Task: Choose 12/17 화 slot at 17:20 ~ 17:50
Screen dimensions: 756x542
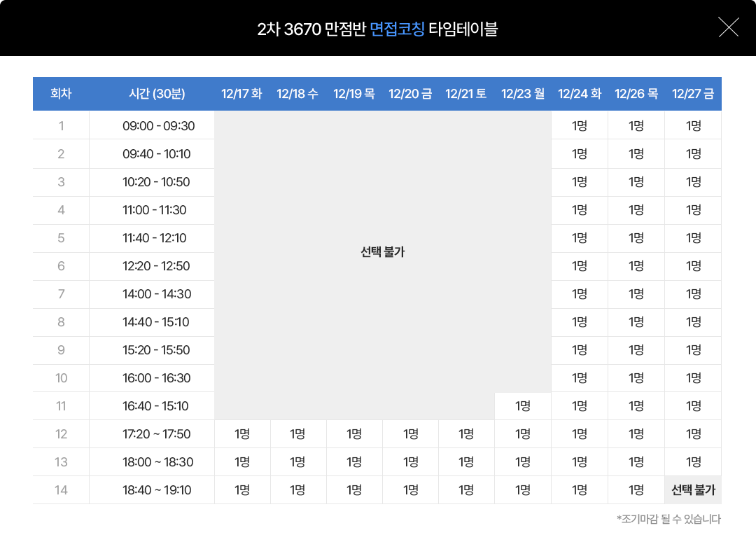Action: coord(242,434)
